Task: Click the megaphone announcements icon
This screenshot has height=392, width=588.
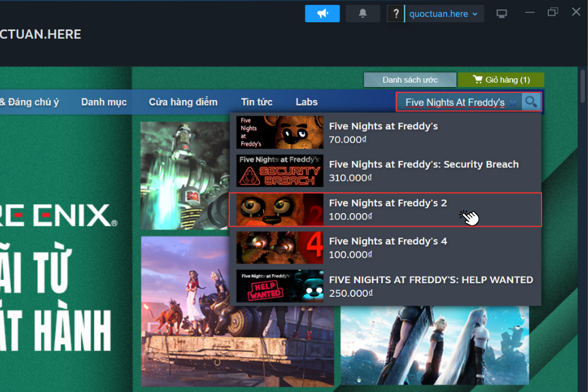Action: click(322, 13)
